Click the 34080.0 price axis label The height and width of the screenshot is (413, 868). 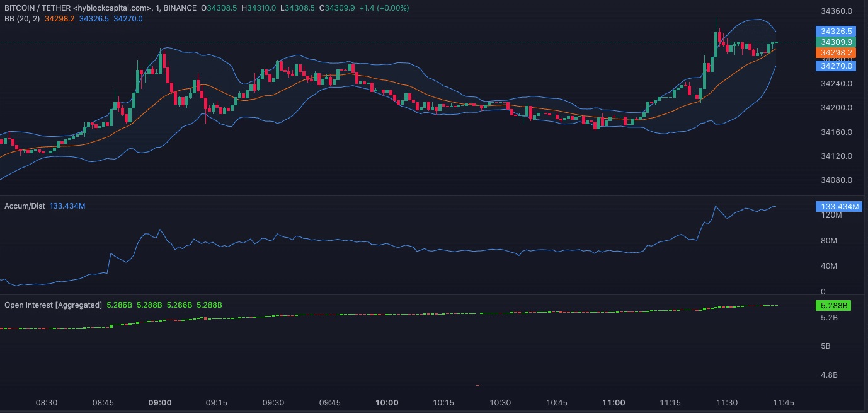pyautogui.click(x=837, y=180)
